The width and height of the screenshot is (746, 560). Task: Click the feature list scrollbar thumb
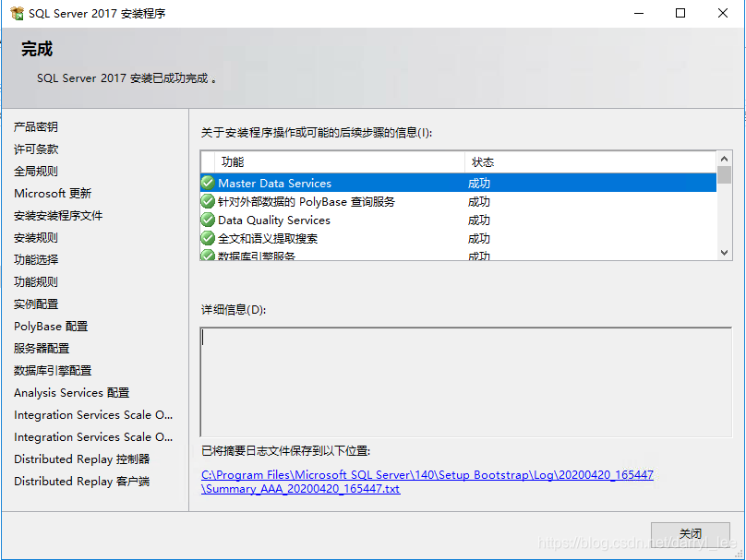click(724, 174)
